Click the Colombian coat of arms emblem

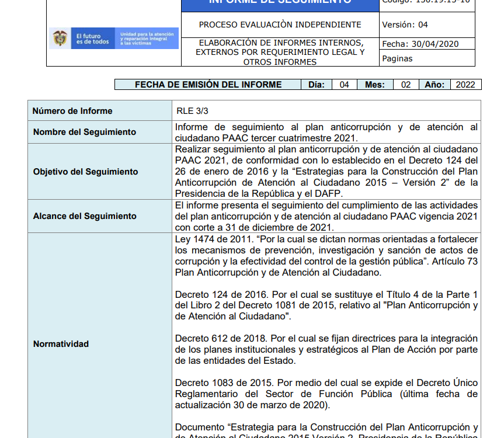[60, 38]
